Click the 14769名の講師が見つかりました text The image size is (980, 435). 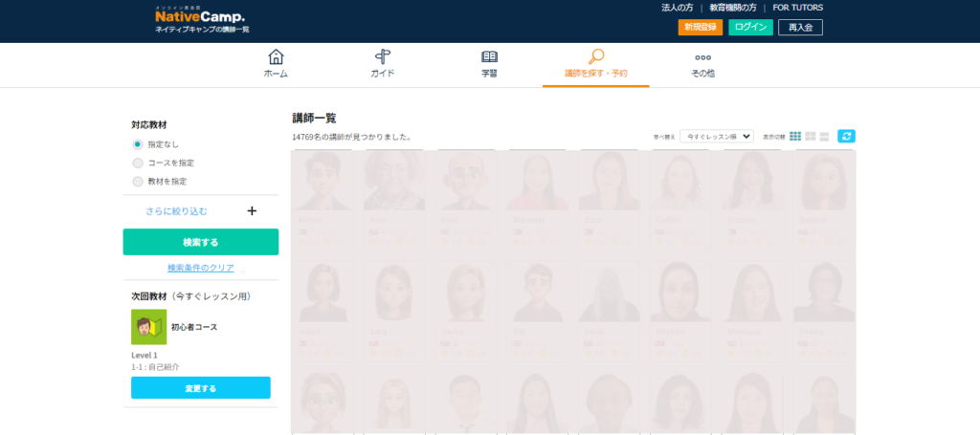click(x=352, y=137)
